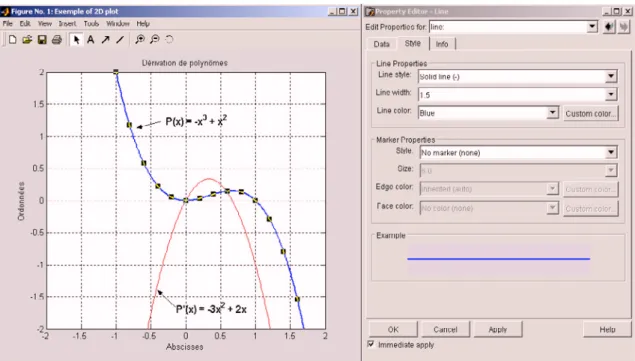Enable the Zoom Out magnifier tool

tap(155, 39)
